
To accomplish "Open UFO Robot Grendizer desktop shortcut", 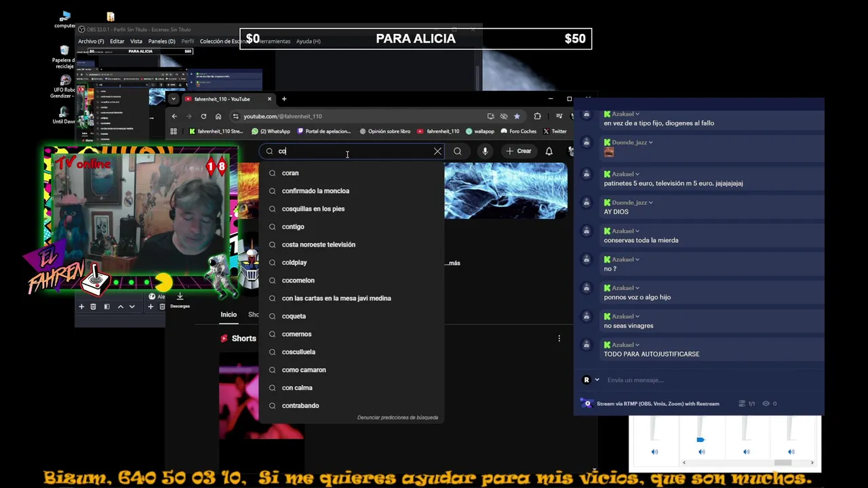I will click(x=64, y=87).
